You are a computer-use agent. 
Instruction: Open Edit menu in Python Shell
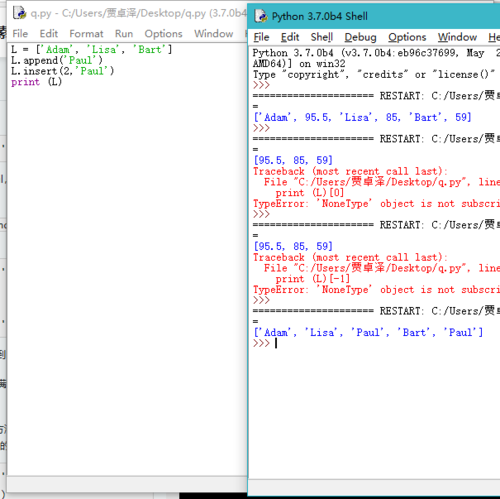(290, 37)
